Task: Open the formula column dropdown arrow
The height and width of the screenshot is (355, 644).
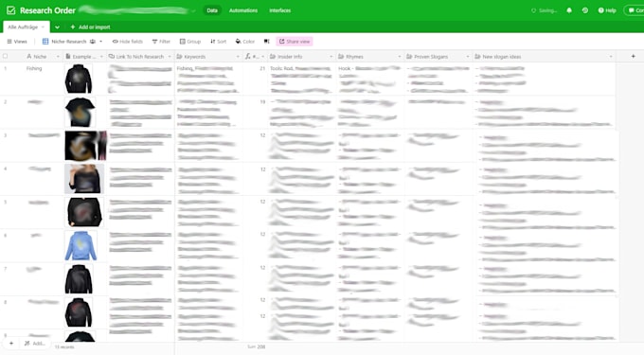Action: coord(263,57)
